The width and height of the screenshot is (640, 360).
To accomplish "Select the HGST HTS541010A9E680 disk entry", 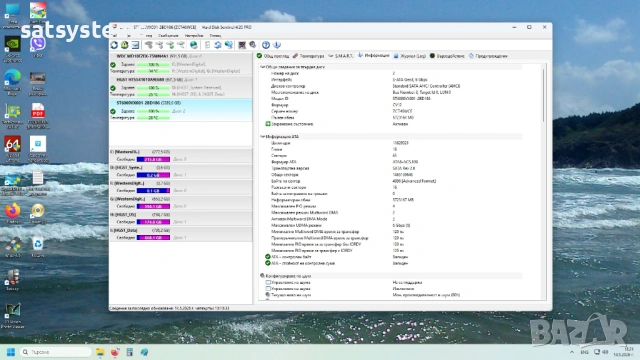I will pyautogui.click(x=181, y=87).
